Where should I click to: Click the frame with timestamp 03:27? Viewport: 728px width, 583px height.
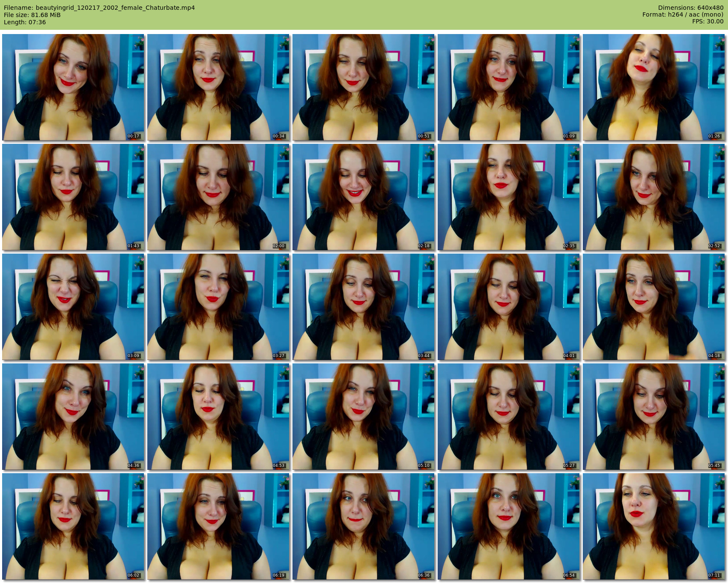pyautogui.click(x=218, y=307)
